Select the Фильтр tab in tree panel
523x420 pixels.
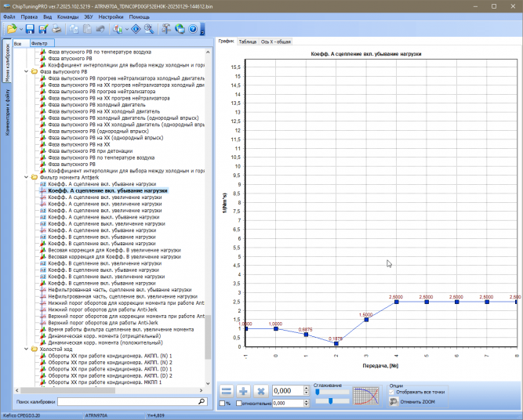point(42,43)
